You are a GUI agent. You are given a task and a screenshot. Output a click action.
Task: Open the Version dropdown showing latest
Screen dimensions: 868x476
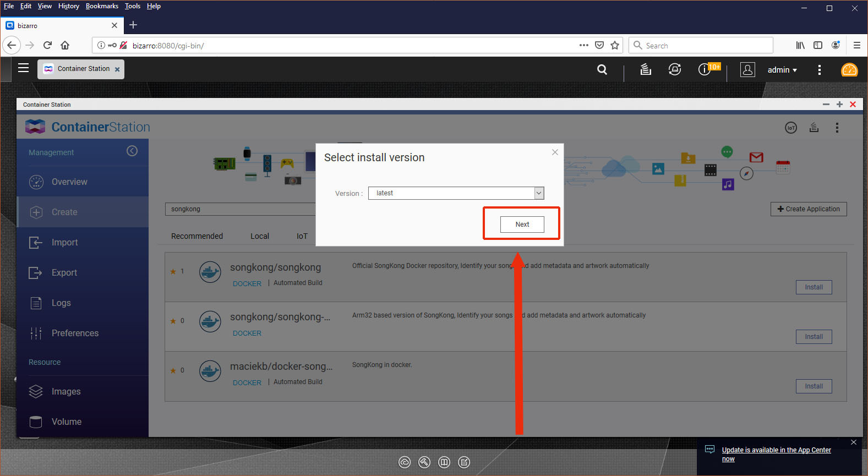pos(456,193)
